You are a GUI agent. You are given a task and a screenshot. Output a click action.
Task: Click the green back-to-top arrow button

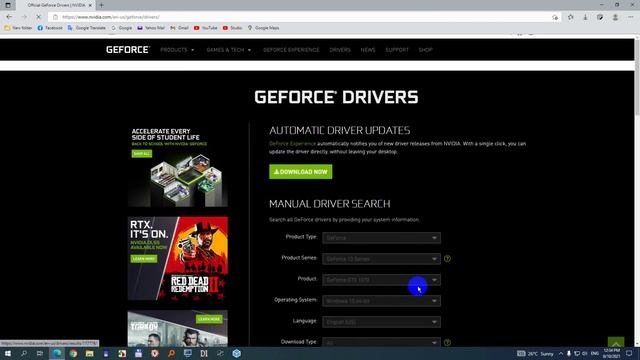(x=616, y=342)
